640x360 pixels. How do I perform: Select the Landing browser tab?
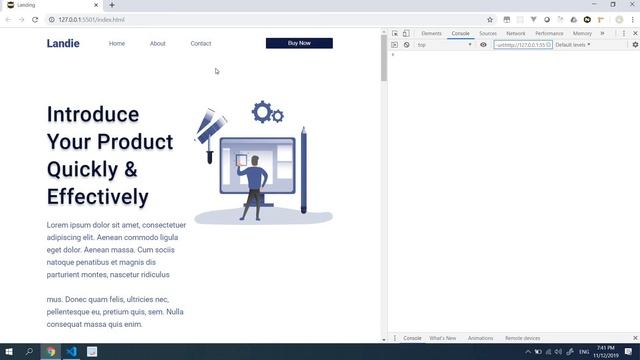click(x=52, y=6)
